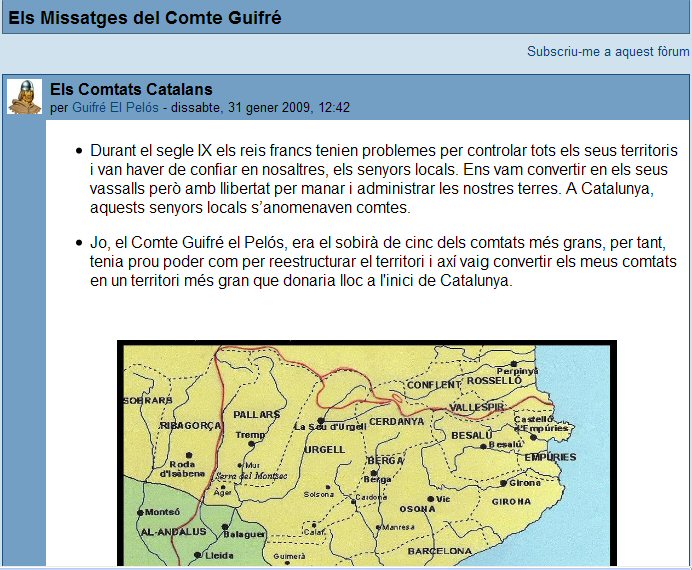Select the "Els Comtats Catalans" post title
Viewport: 692px width, 570px height.
(131, 89)
